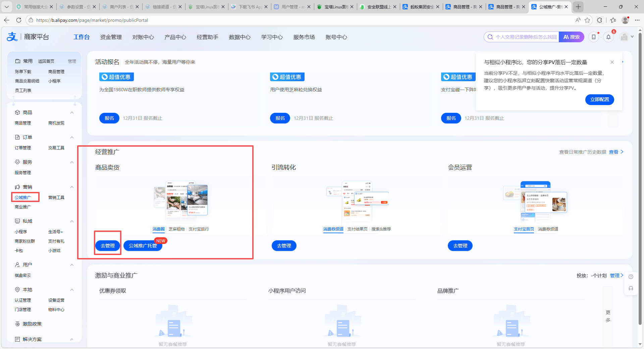Click 商业推广 in sidebar
The height and width of the screenshot is (349, 644).
point(23,207)
